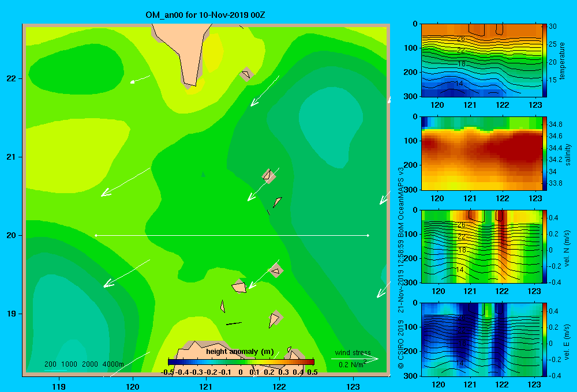Click longitude tick 119 on the main map

click(x=59, y=386)
